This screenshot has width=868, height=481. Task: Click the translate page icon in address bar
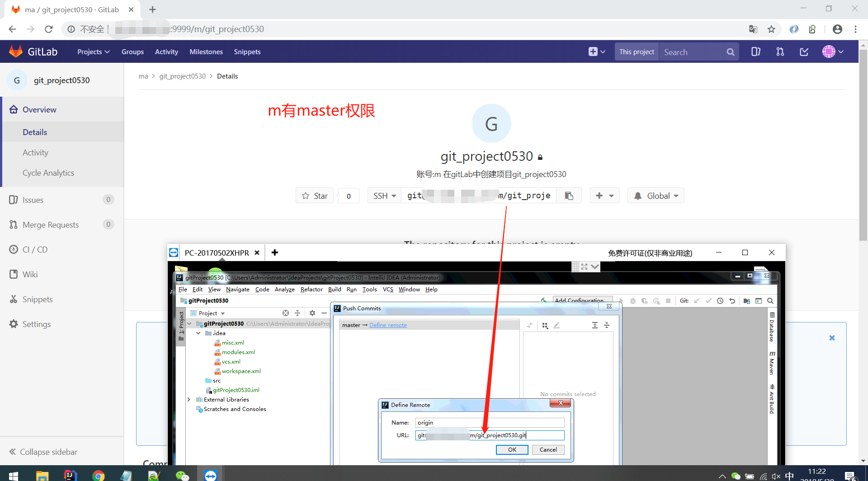pos(753,29)
